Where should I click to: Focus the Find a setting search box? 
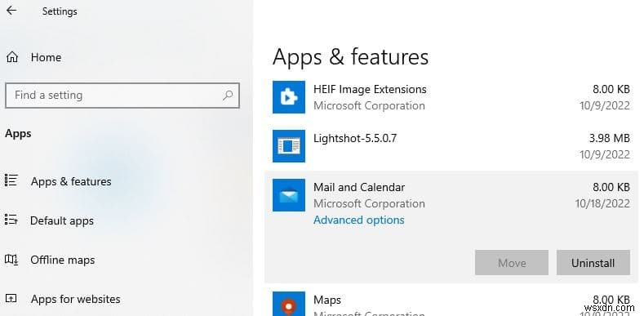(x=122, y=96)
